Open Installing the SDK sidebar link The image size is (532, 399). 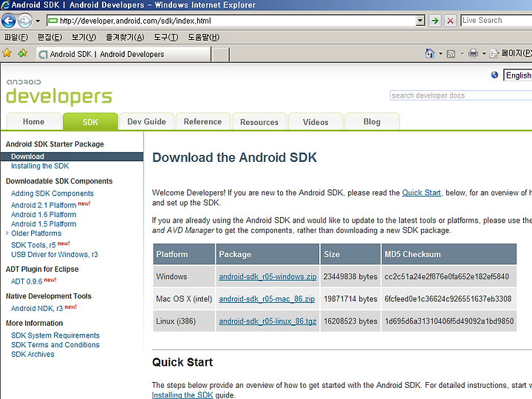point(40,166)
